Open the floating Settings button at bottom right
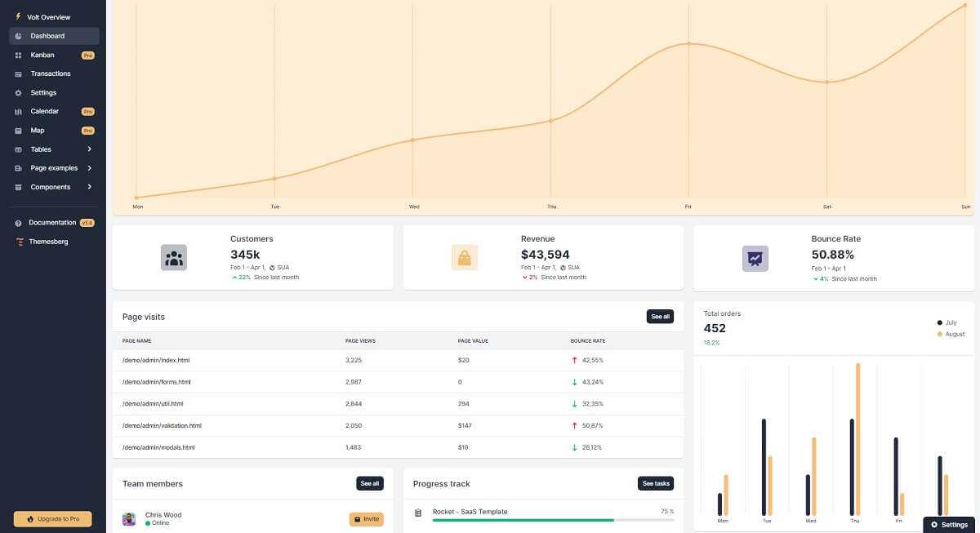Viewport: 980px width, 533px height. point(950,525)
